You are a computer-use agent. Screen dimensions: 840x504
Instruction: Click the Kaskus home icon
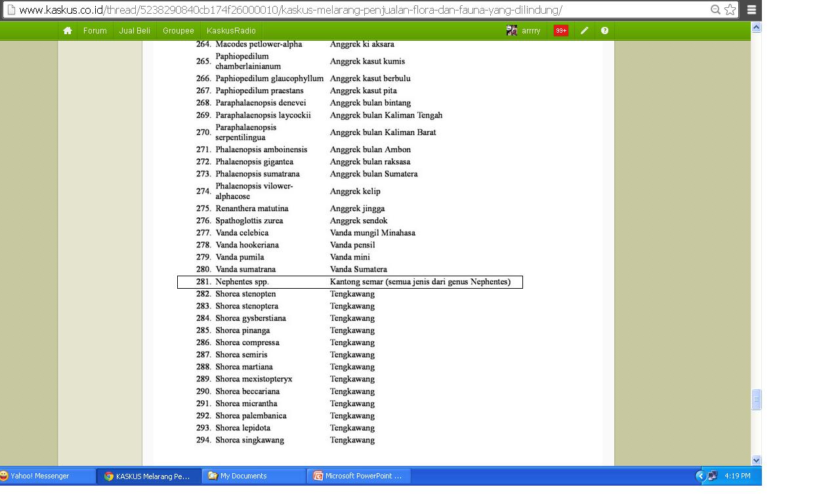click(x=67, y=31)
